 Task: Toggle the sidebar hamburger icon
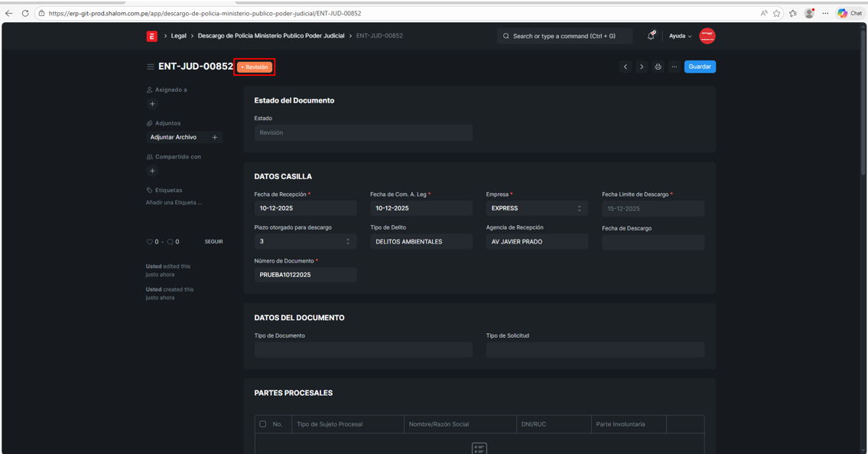tap(150, 67)
